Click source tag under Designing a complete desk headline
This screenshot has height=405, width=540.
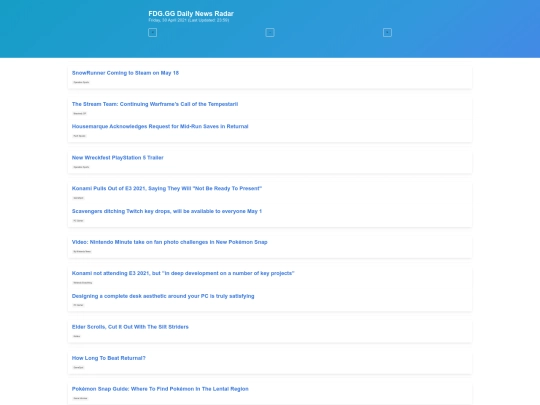78,305
